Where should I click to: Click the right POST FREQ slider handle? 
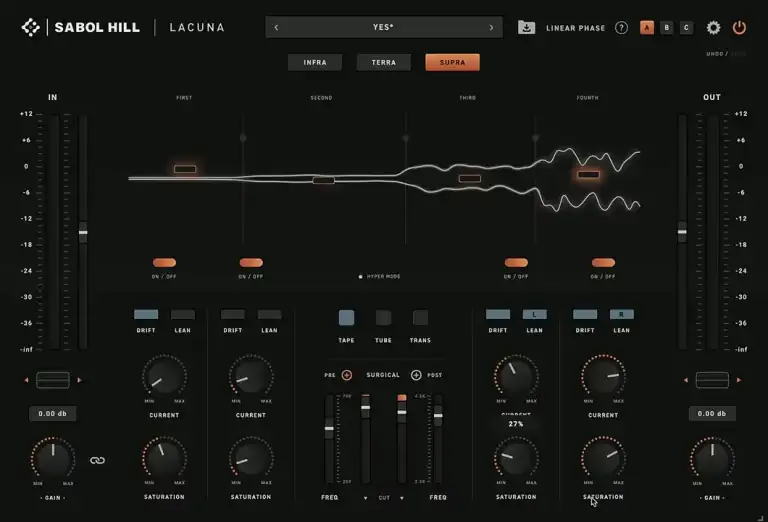[x=438, y=416]
